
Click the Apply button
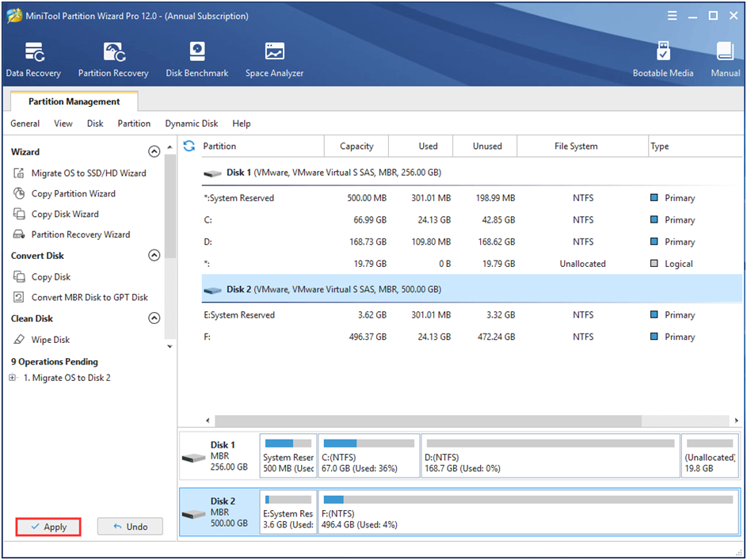pos(48,527)
